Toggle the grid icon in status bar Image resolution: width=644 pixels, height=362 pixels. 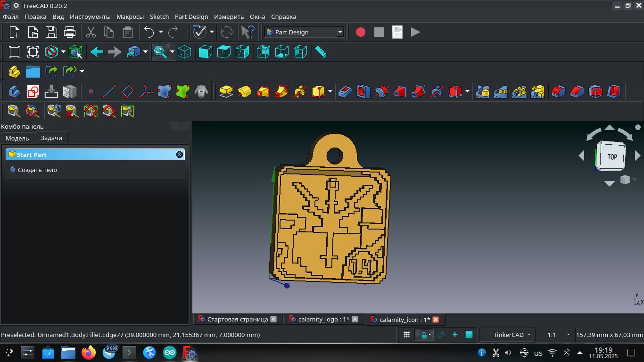(407, 335)
